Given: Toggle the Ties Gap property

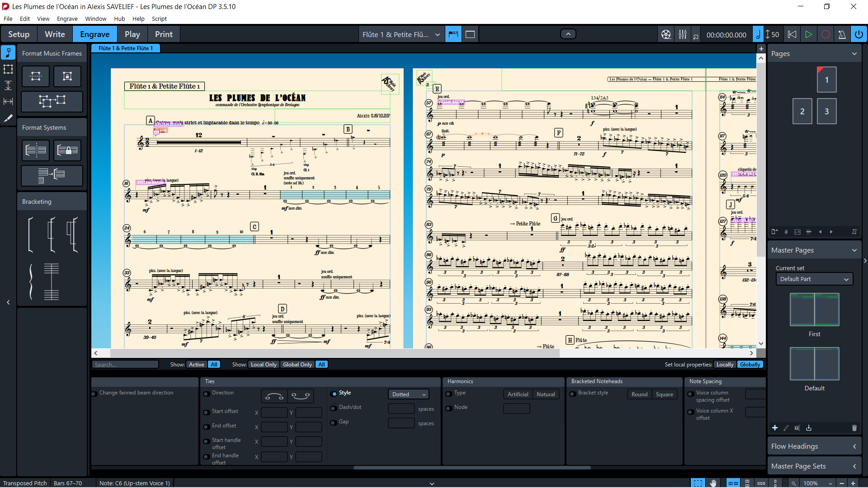Looking at the screenshot, I should coord(334,423).
